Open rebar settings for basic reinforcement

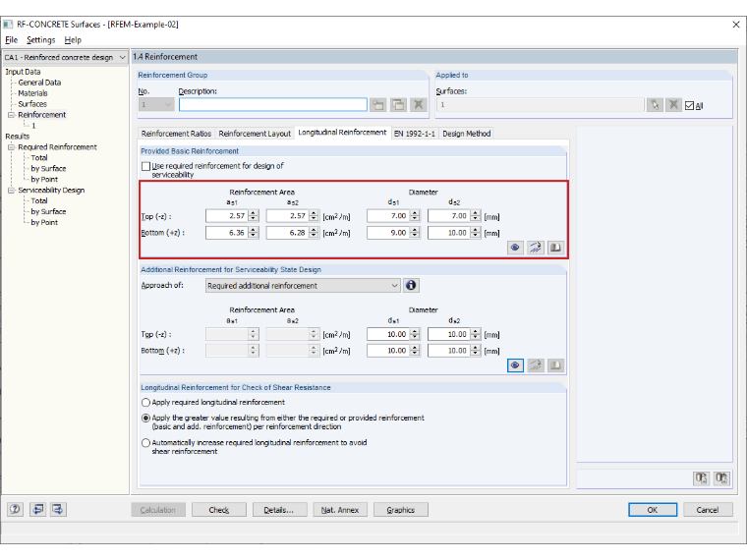536,248
